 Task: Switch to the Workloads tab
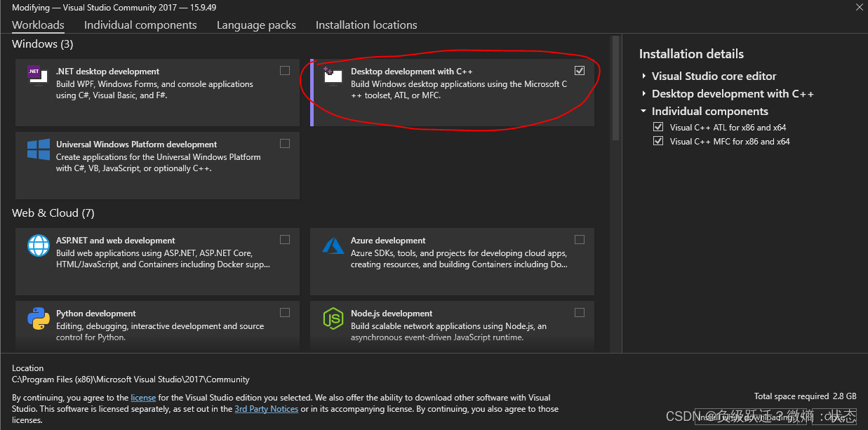point(38,25)
